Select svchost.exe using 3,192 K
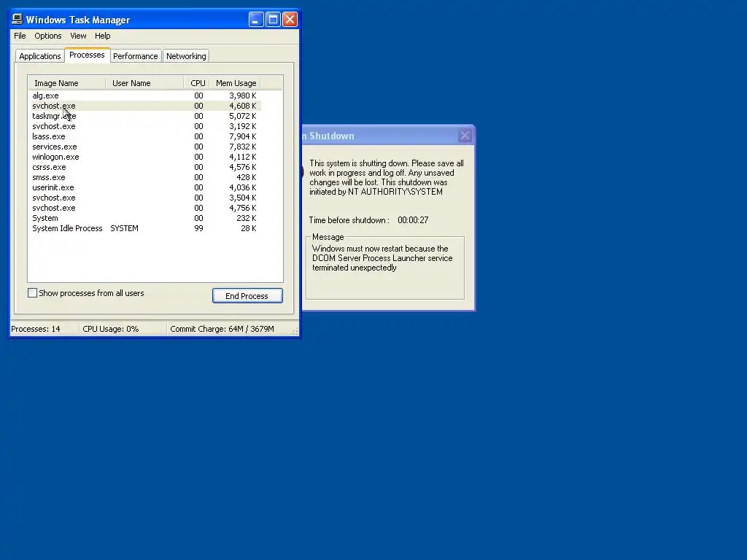The width and height of the screenshot is (747, 560). 145,126
